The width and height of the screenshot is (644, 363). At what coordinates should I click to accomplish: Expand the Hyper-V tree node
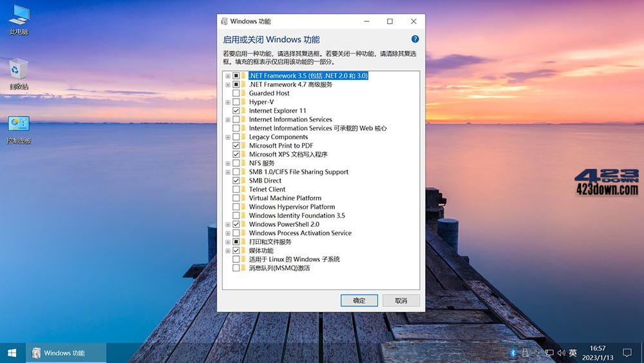coord(227,102)
